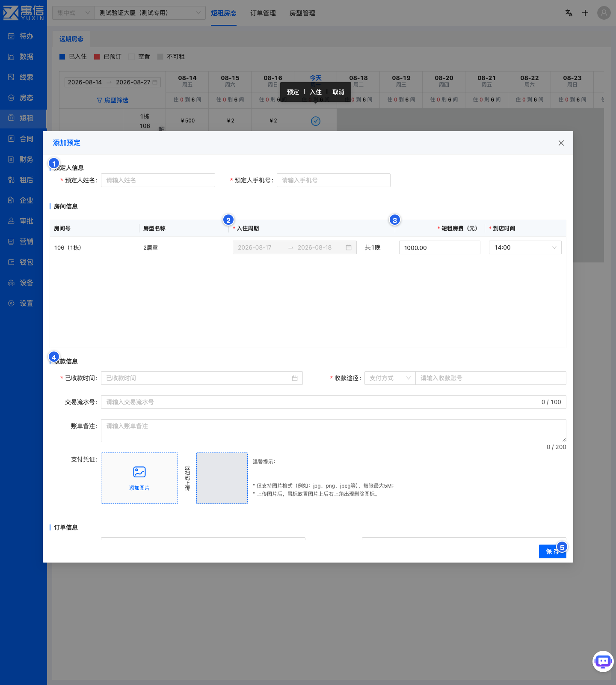Screen dimensions: 616x685
Task: Click the 08-23 周日 date header
Action: click(572, 81)
